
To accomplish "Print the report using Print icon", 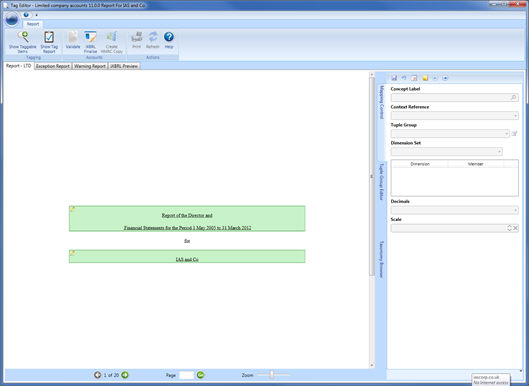I will tap(136, 40).
